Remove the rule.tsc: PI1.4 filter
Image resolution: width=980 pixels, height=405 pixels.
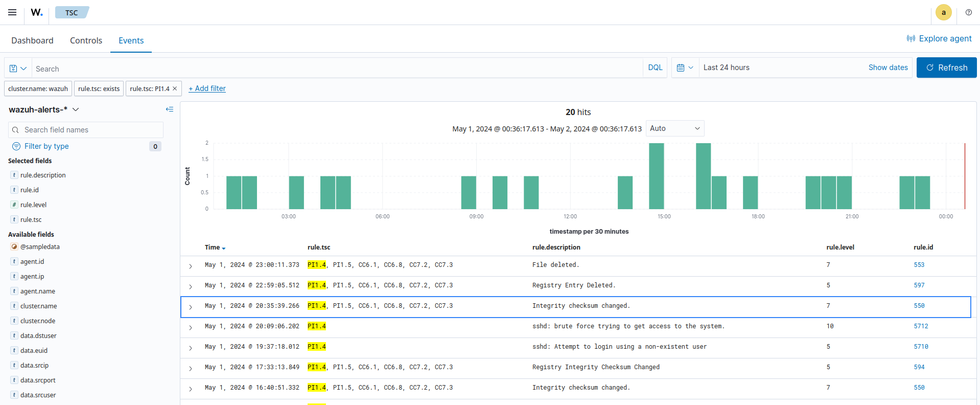coord(175,88)
